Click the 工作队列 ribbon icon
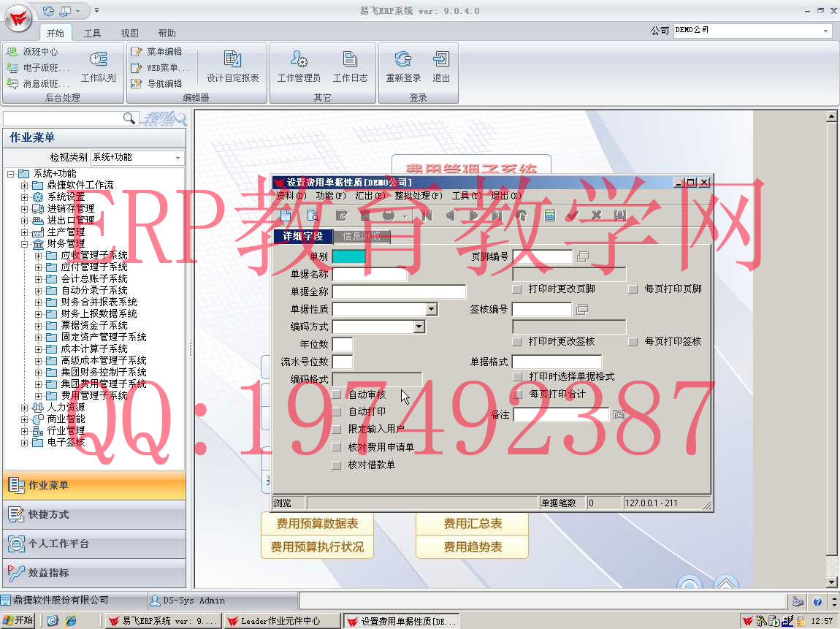 click(98, 66)
